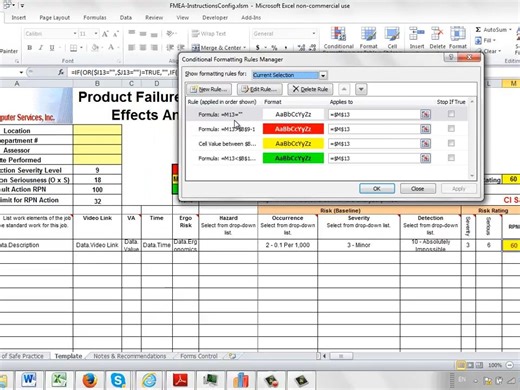Click the New Rule button
The image size is (520, 390).
[x=209, y=89]
